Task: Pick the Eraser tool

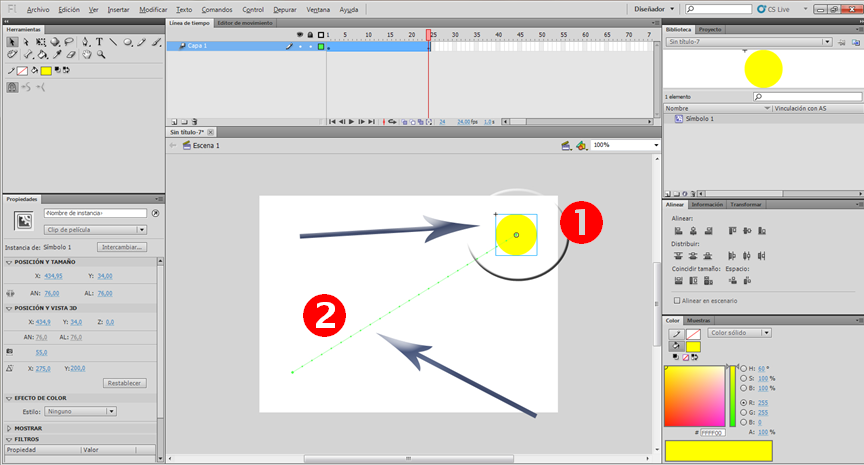Action: point(71,55)
